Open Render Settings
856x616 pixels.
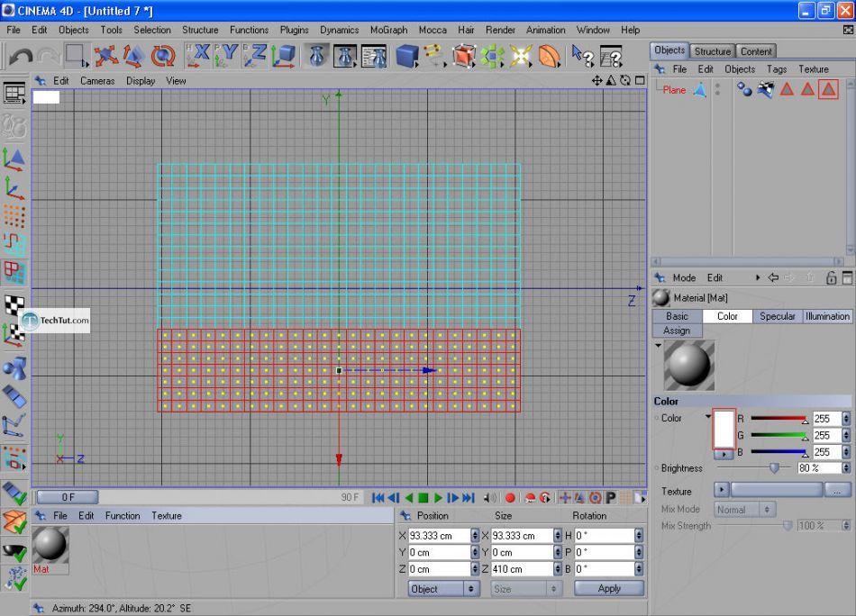[374, 56]
